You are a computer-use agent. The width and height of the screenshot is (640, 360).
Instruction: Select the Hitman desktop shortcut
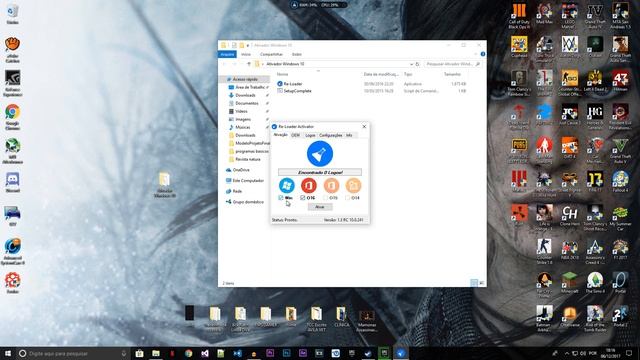[620, 81]
